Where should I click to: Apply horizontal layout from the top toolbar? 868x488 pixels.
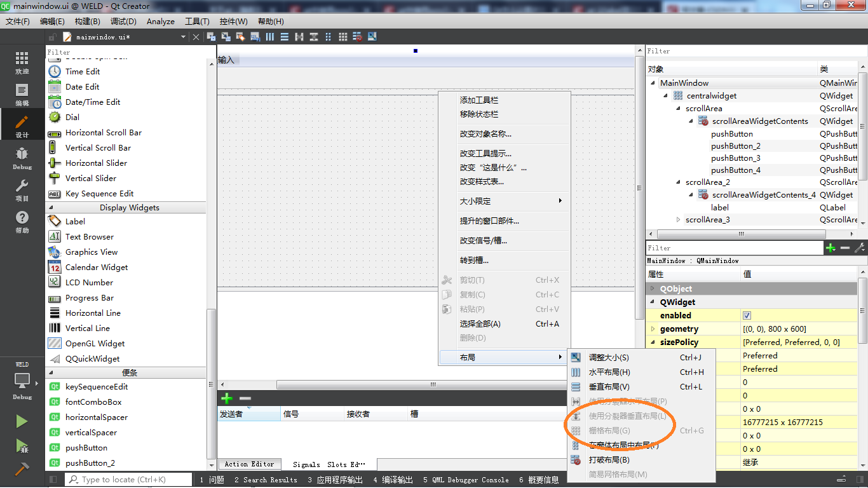click(x=270, y=37)
